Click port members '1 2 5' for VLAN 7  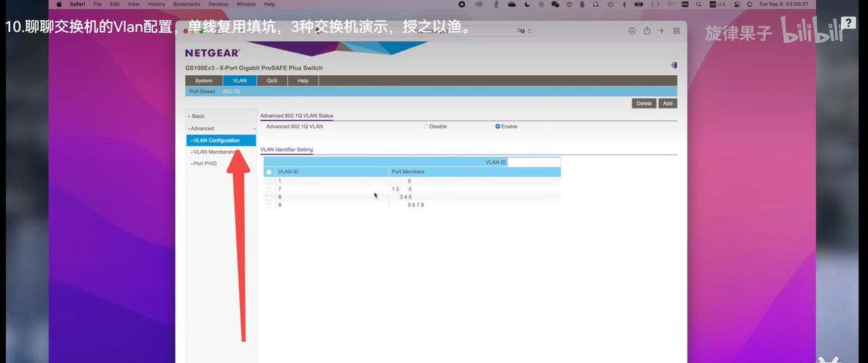point(401,189)
